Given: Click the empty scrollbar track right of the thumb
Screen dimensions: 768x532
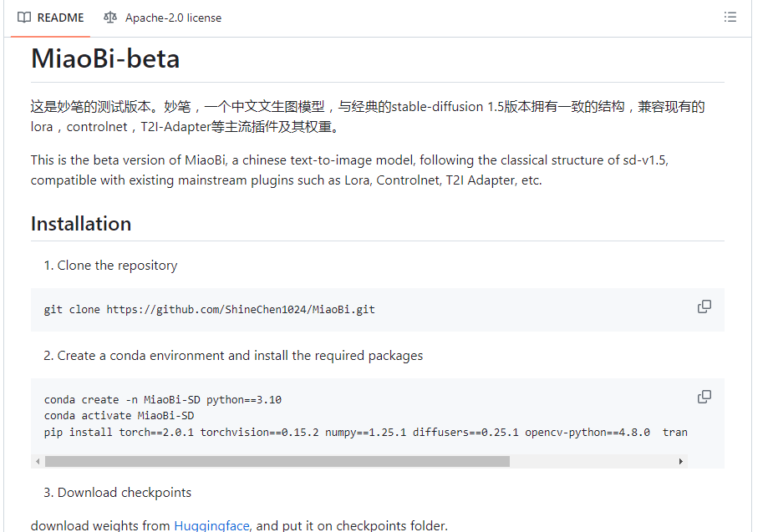Looking at the screenshot, I should click(x=592, y=461).
